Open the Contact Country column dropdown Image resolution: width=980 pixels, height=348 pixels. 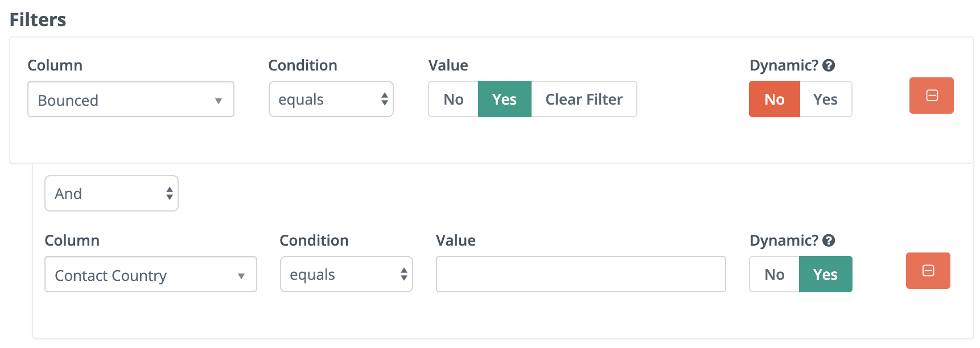tap(151, 274)
